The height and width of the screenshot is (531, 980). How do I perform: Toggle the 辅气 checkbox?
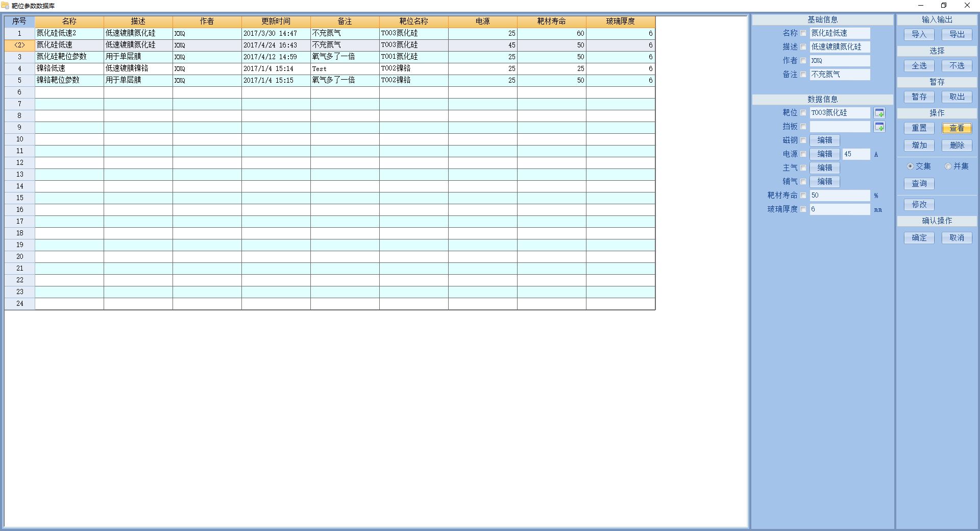(803, 182)
